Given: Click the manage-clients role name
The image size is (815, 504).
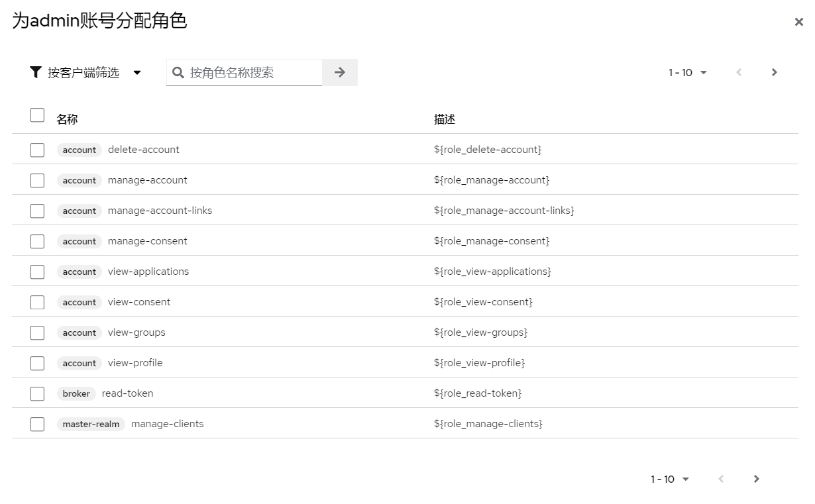Looking at the screenshot, I should click(168, 424).
